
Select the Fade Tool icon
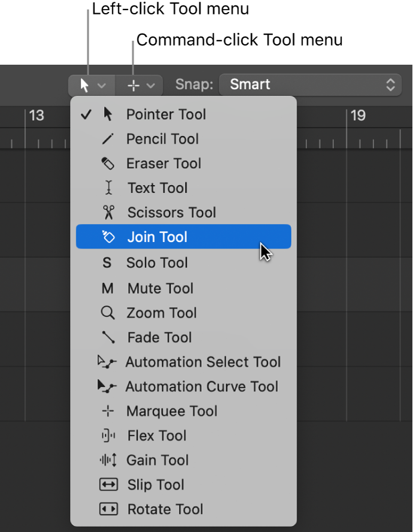point(108,337)
